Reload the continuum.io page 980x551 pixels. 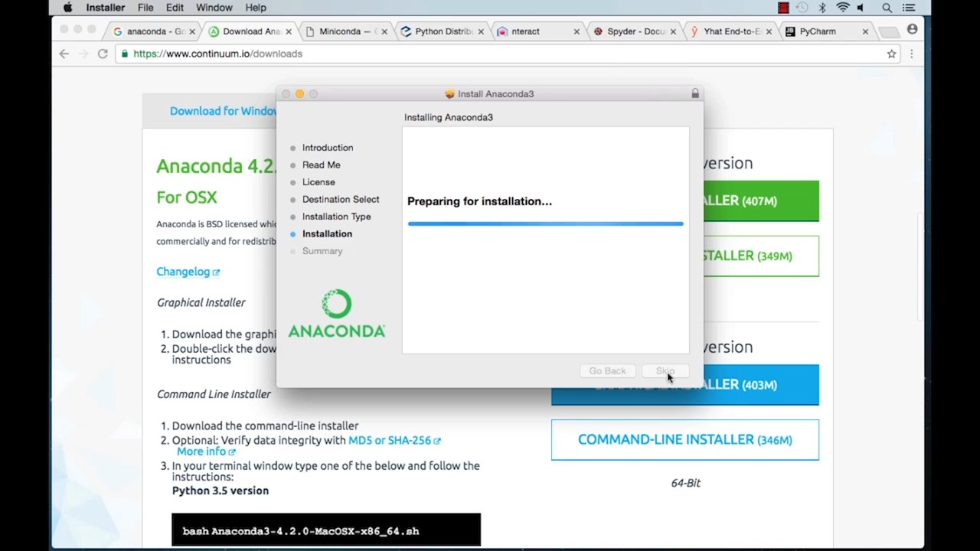coord(103,54)
